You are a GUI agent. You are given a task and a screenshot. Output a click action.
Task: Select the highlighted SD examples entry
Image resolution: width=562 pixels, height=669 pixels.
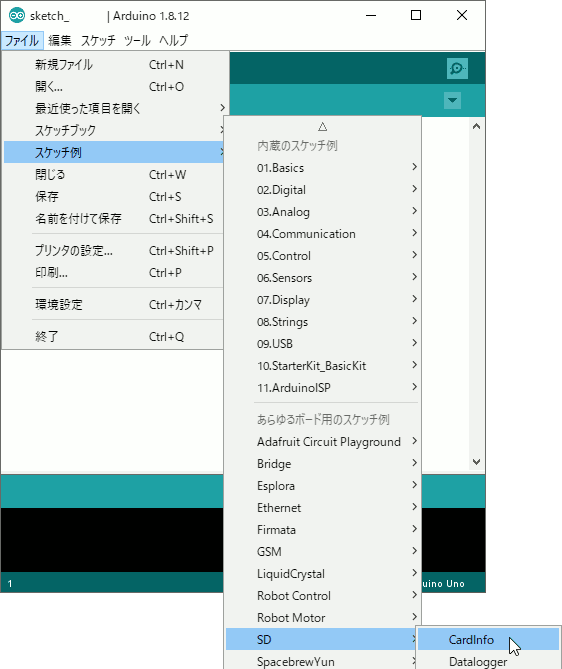point(321,640)
